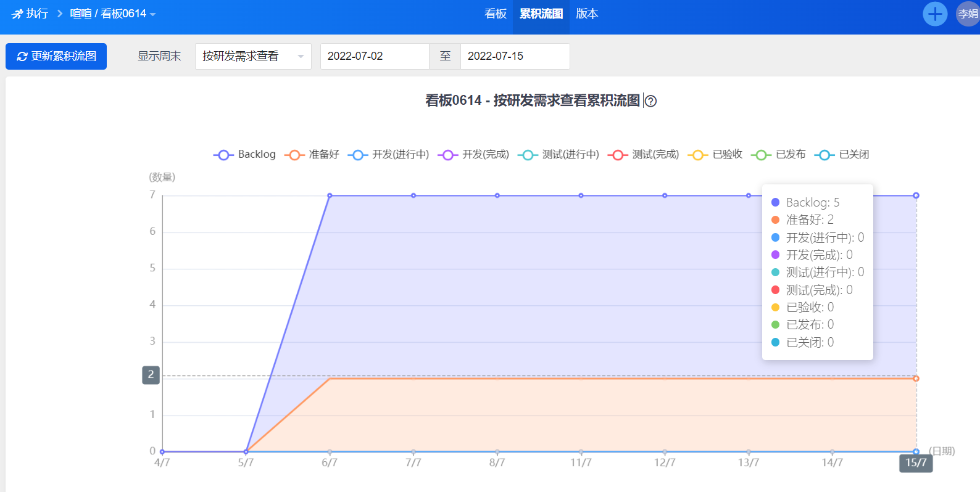Image resolution: width=980 pixels, height=492 pixels.
Task: Toggle the 开发(完成) legend item
Action: click(474, 155)
